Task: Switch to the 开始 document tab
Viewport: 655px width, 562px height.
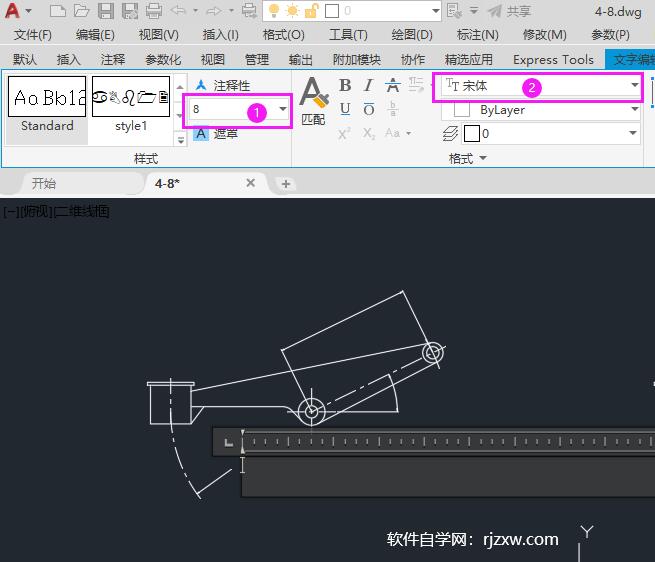Action: pos(44,183)
